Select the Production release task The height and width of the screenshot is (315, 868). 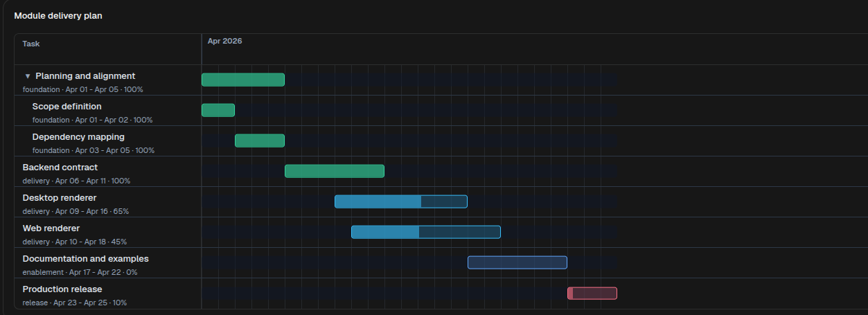pyautogui.click(x=108, y=294)
